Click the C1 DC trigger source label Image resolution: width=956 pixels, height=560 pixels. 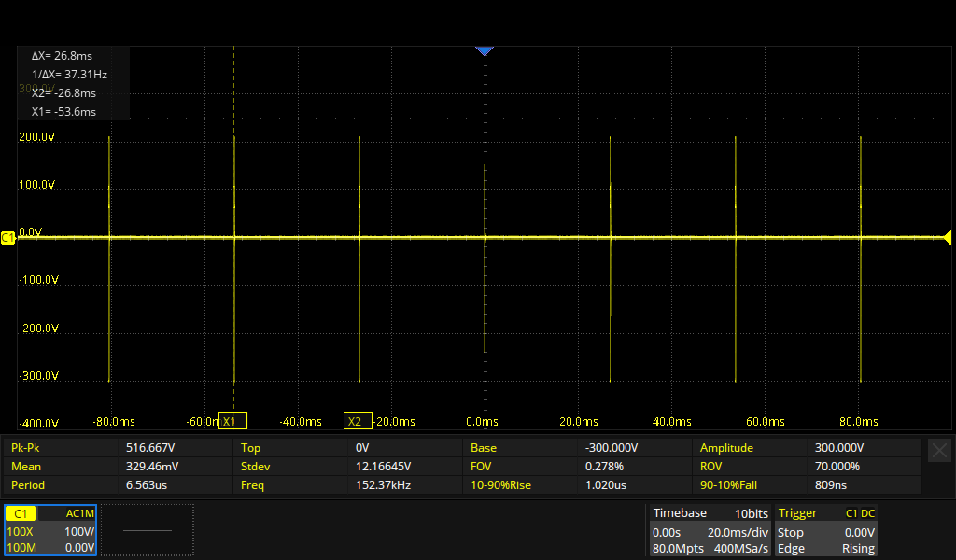[859, 513]
